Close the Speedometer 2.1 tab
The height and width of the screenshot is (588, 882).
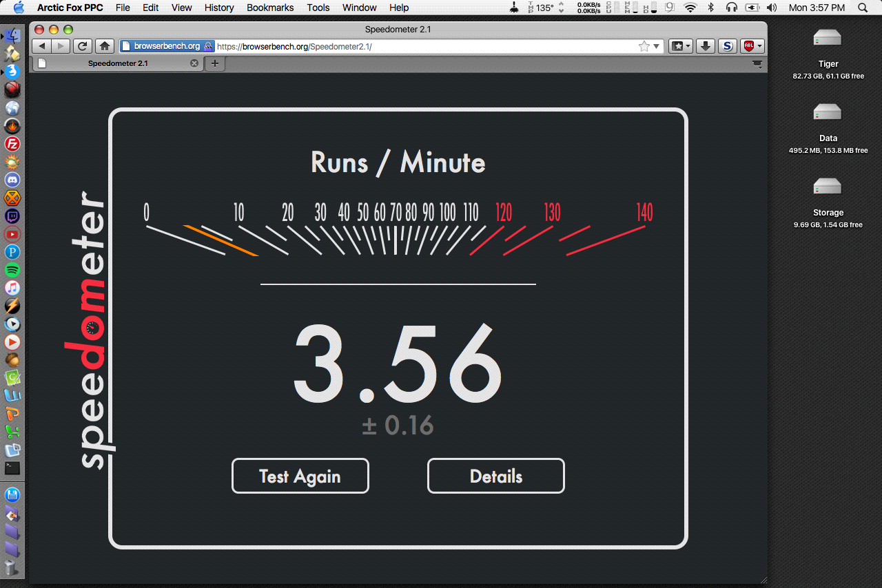(194, 63)
